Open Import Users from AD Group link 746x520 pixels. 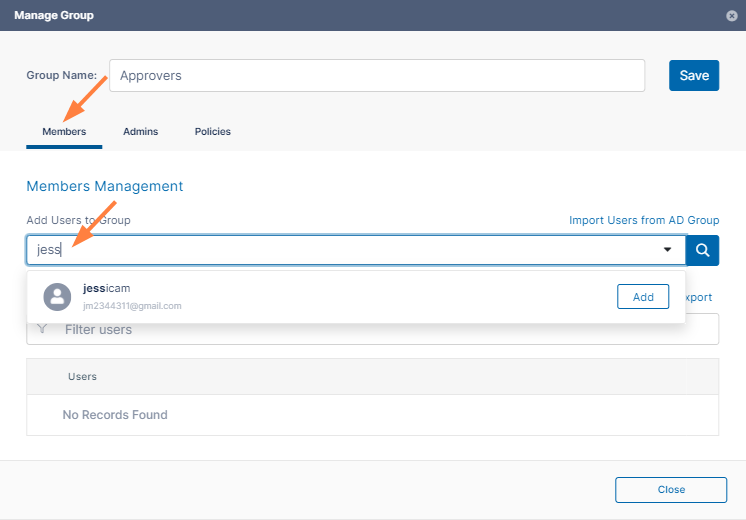coord(643,220)
